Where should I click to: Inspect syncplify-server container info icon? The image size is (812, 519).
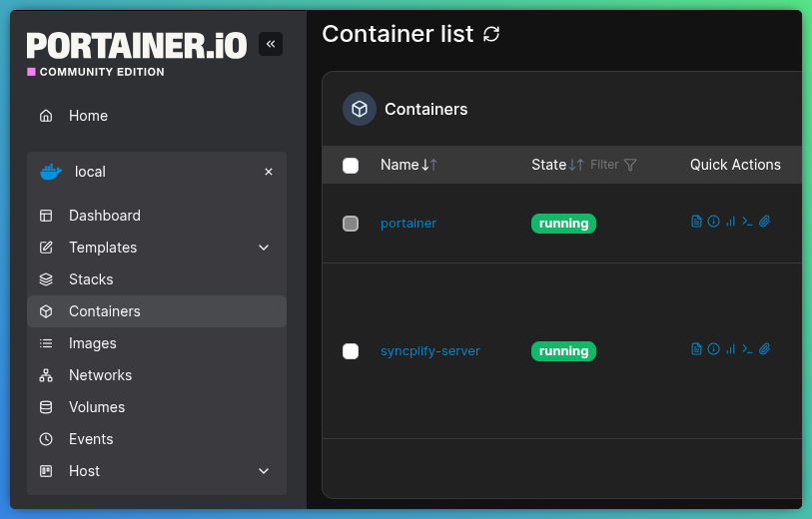pos(713,349)
